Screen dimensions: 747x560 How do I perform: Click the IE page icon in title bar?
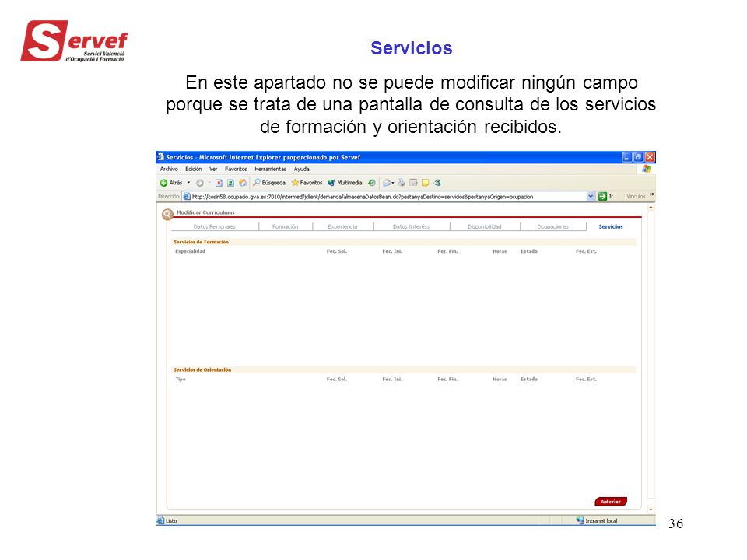tap(160, 157)
